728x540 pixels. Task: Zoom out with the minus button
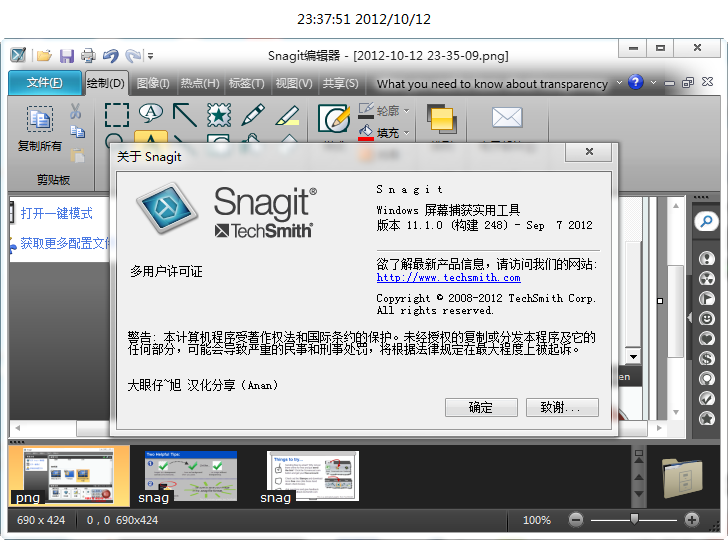click(576, 520)
